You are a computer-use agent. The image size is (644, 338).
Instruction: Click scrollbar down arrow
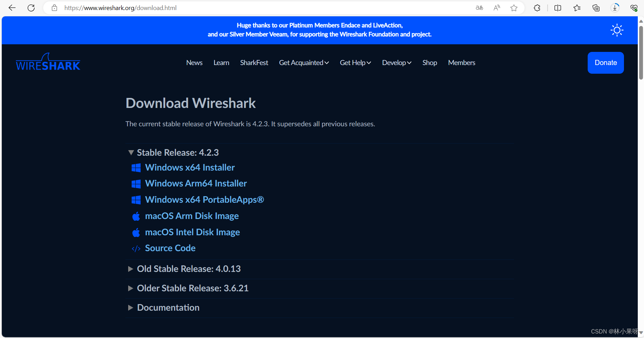point(641,333)
